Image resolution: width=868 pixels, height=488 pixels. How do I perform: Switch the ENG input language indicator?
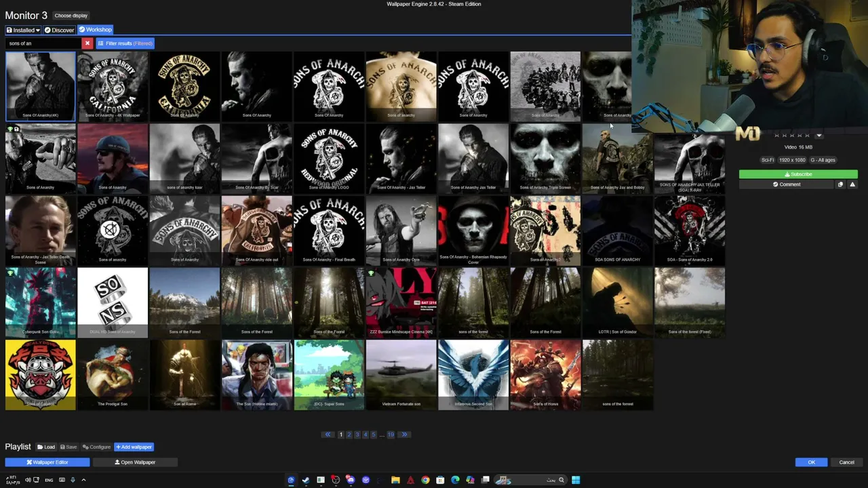pos(49,480)
